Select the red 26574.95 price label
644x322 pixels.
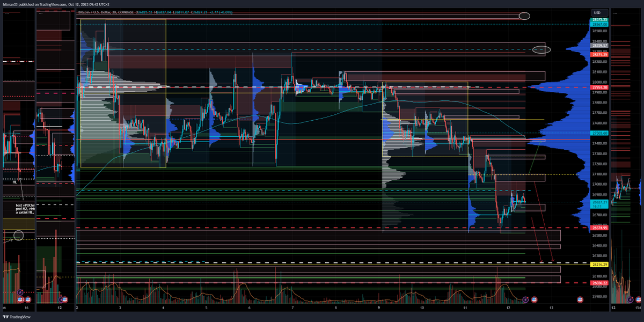(x=599, y=228)
